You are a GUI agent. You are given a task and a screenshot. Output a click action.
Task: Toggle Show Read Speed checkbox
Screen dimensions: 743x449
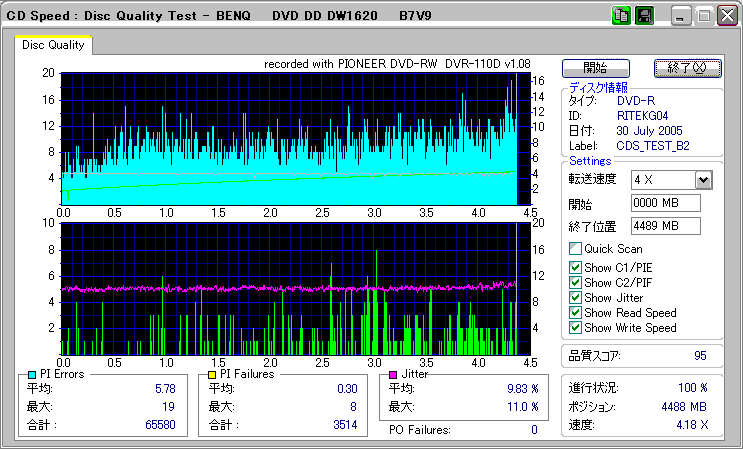coord(575,312)
